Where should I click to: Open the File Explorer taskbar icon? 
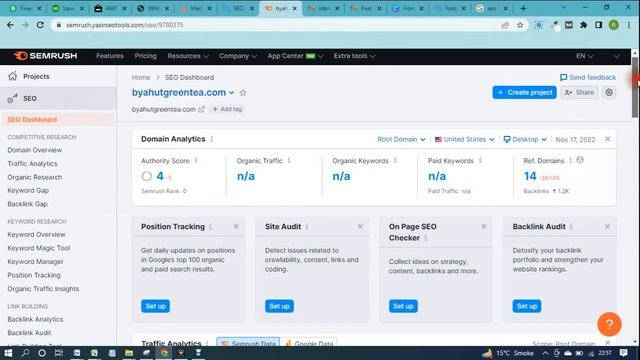click(x=129, y=353)
